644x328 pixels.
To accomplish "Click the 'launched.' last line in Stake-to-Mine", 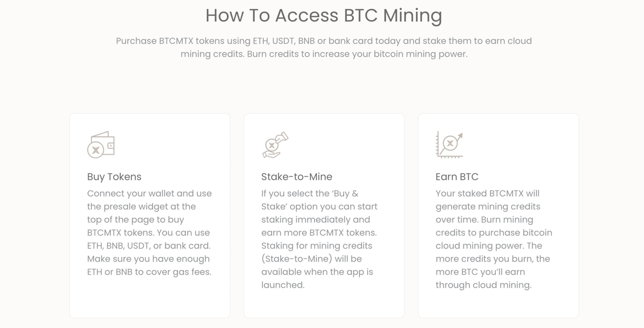I will (283, 285).
